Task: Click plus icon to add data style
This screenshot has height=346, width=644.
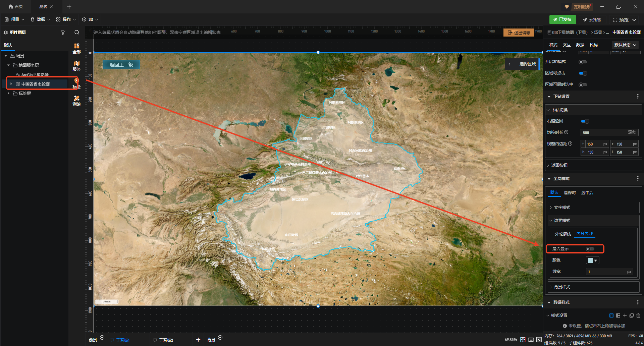Action: [625, 315]
